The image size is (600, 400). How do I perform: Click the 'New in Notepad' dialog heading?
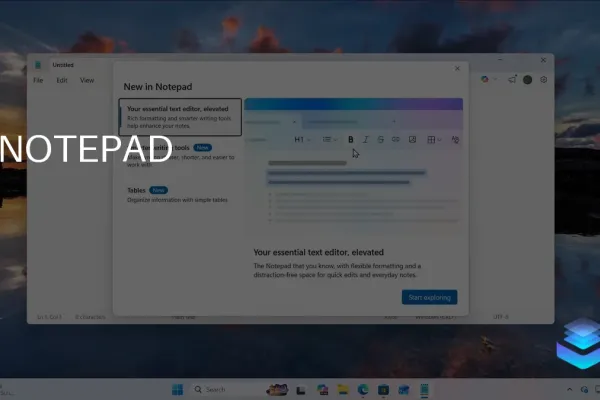tap(158, 87)
